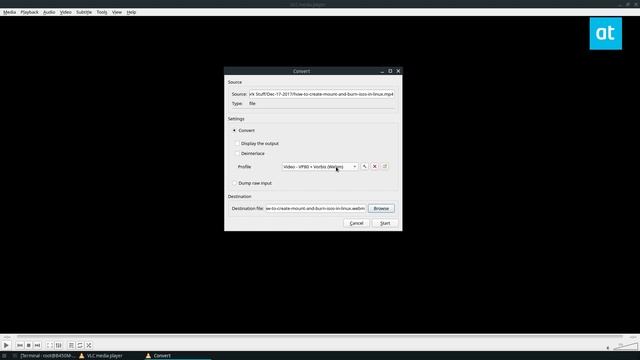Click the Next media button
Viewport: 640px width, 360px height.
(x=38, y=345)
